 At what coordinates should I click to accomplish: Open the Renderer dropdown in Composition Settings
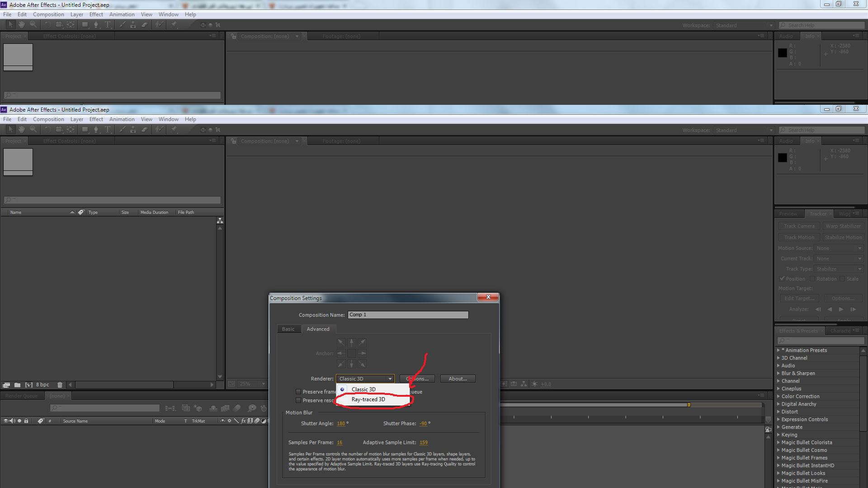coord(365,379)
